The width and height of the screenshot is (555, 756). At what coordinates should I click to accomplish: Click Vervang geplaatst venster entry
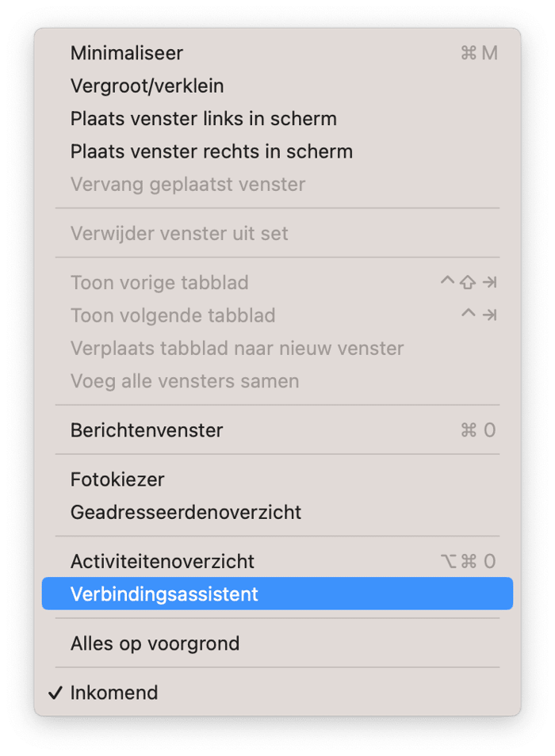[x=277, y=184]
